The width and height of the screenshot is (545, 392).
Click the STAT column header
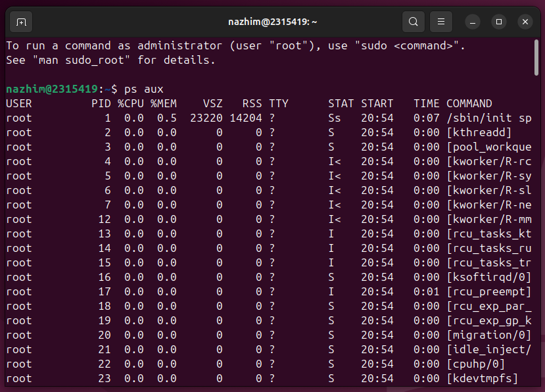341,103
